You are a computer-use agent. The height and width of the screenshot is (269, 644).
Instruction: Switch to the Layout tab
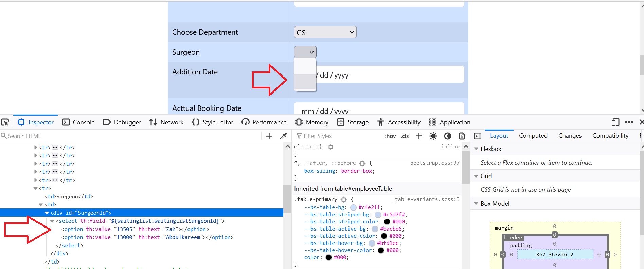[x=499, y=136]
